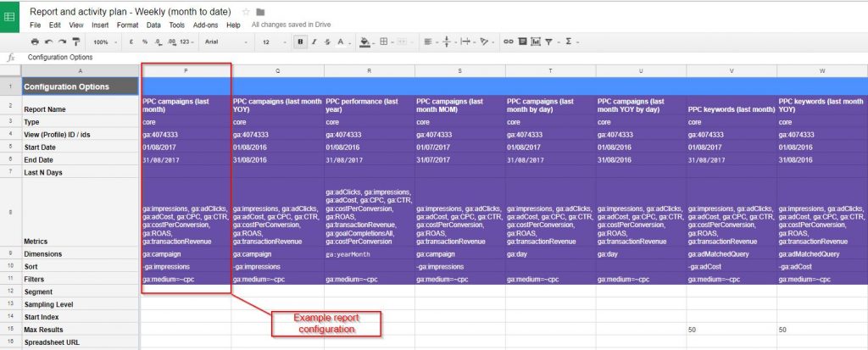
Task: Open the Format menu
Action: 127,25
